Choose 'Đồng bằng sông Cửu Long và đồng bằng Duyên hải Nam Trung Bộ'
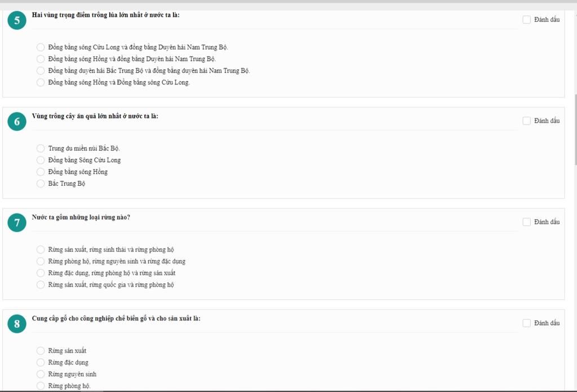Image resolution: width=577 pixels, height=392 pixels. (x=41, y=47)
